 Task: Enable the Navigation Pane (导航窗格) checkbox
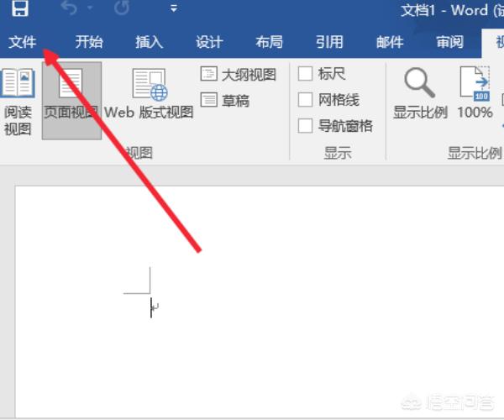tap(305, 125)
